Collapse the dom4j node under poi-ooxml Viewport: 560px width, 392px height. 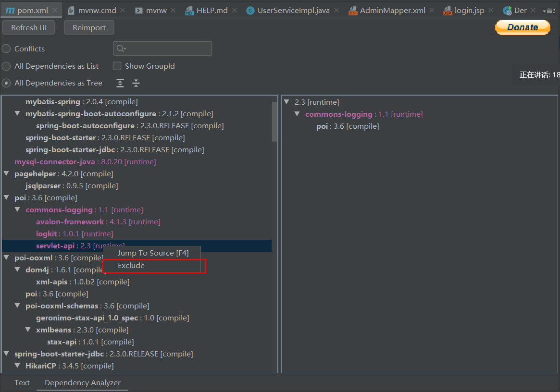(x=17, y=269)
